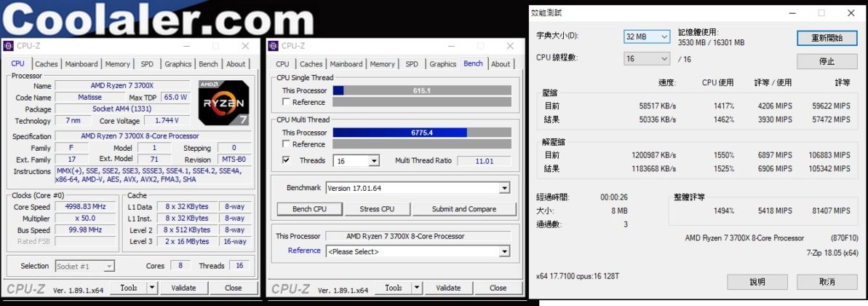Click 7-Zip memory usage 3530 MB / 16301 MB
868x306 pixels.
(712, 43)
